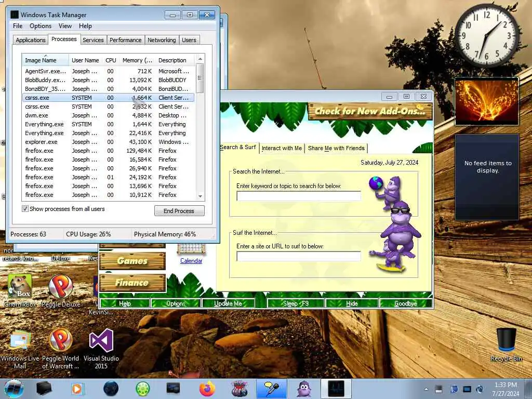Show hidden tray icons arrow
532x399 pixels.
click(x=426, y=389)
